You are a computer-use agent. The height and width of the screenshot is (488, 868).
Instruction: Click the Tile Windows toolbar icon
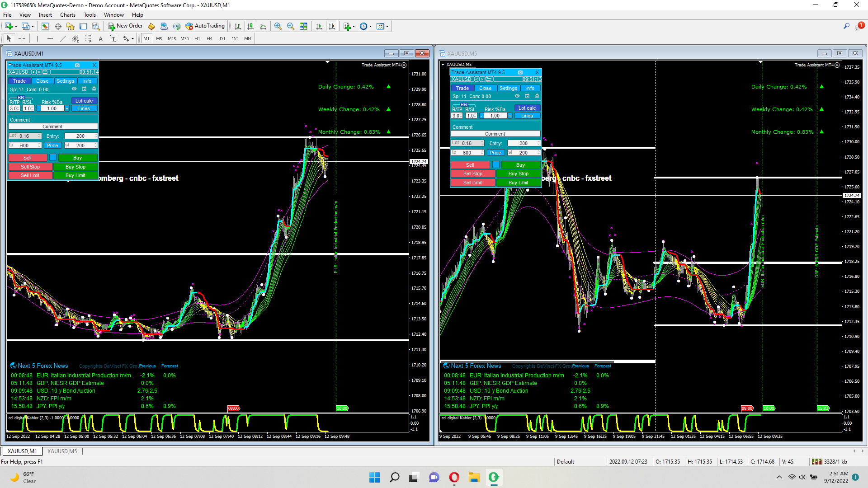pyautogui.click(x=303, y=26)
